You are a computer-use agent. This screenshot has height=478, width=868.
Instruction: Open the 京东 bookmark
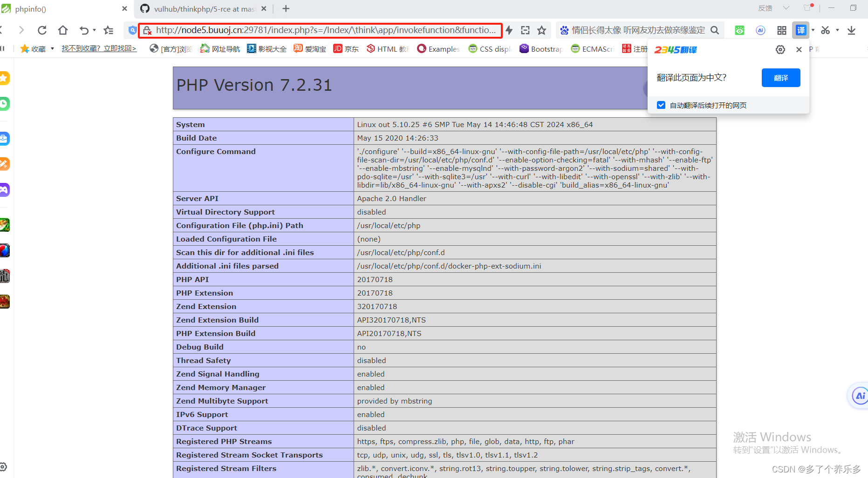[x=346, y=48]
